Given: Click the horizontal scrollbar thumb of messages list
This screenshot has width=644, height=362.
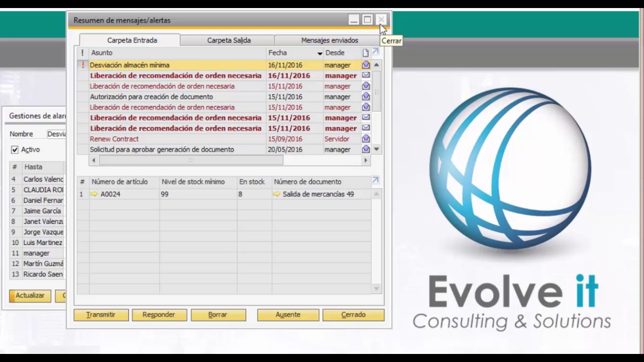Looking at the screenshot, I should pos(191,160).
